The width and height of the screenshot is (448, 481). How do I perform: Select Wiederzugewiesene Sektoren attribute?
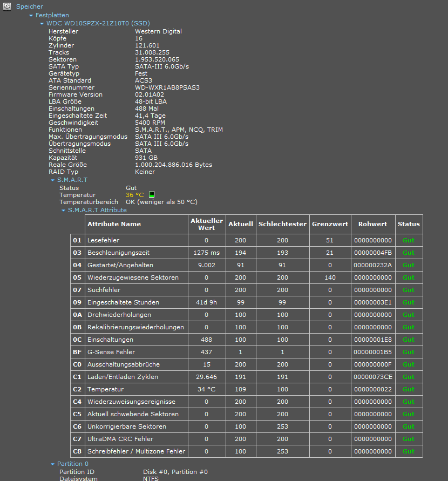click(133, 277)
